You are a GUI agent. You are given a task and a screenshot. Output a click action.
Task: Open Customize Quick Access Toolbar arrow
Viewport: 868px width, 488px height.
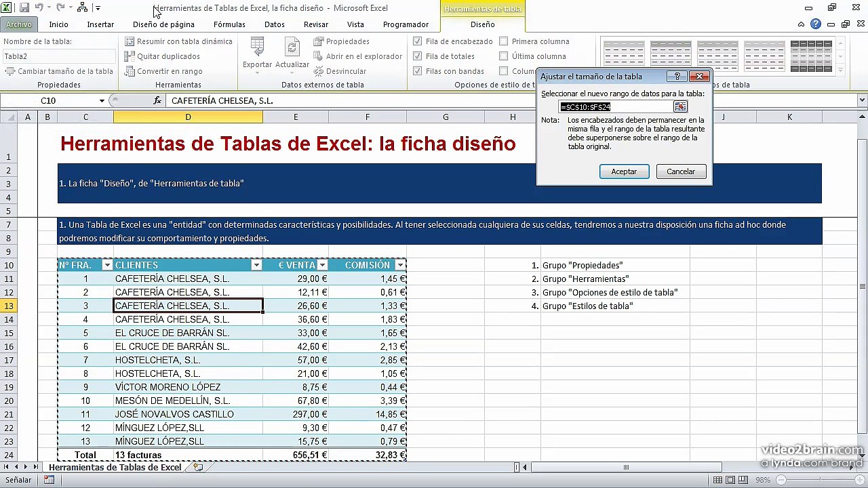(x=98, y=9)
